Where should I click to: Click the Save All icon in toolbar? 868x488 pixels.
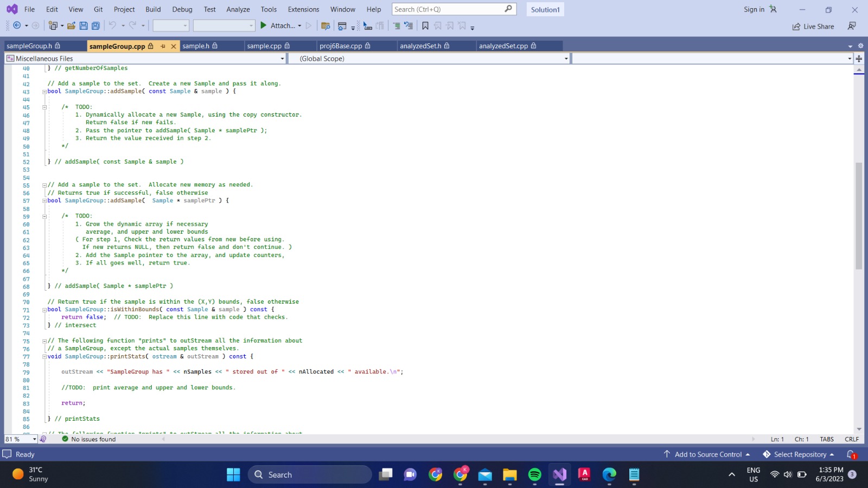tap(96, 25)
